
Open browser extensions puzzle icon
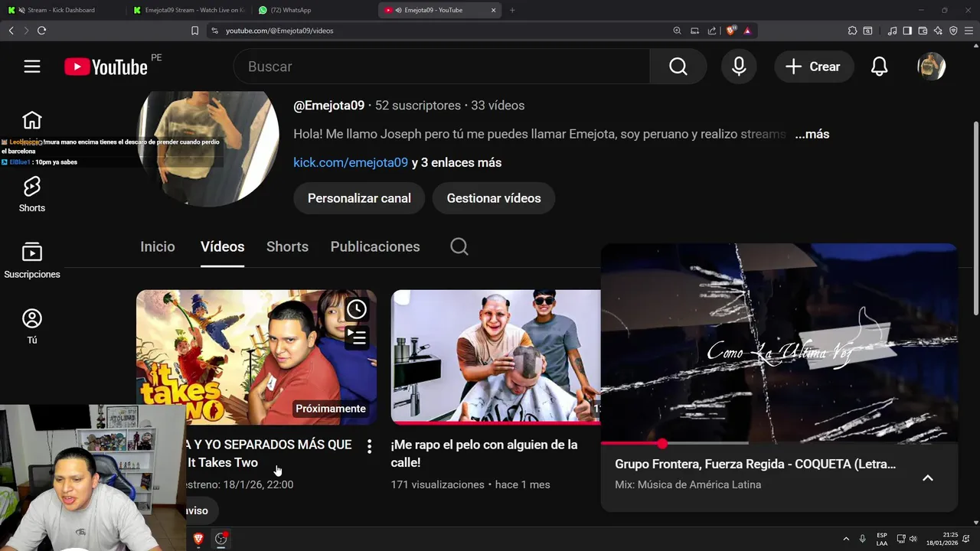pos(852,31)
